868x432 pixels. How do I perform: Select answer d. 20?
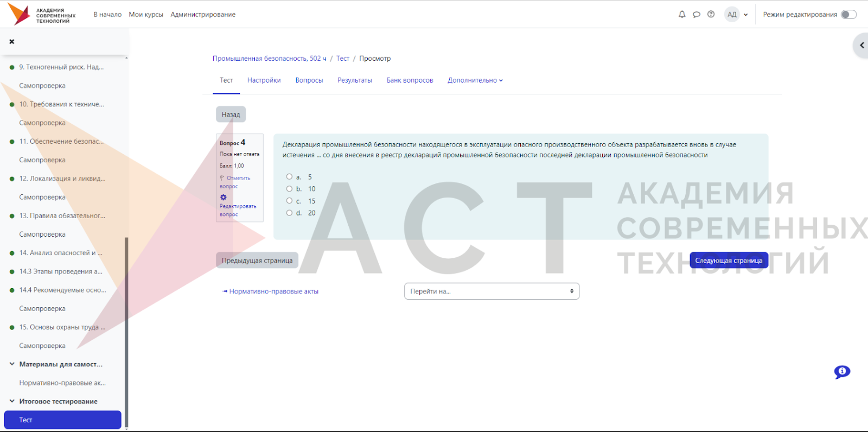pyautogui.click(x=289, y=213)
